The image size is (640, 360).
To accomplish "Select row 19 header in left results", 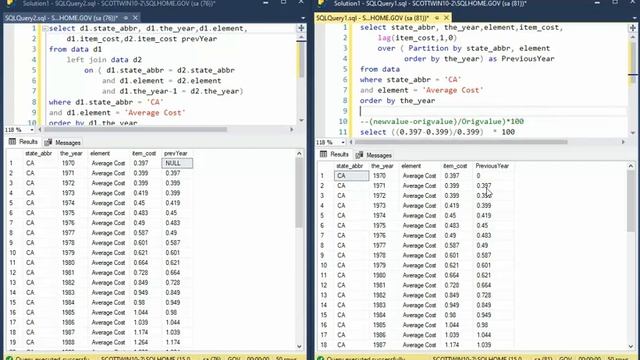I will coord(14,342).
